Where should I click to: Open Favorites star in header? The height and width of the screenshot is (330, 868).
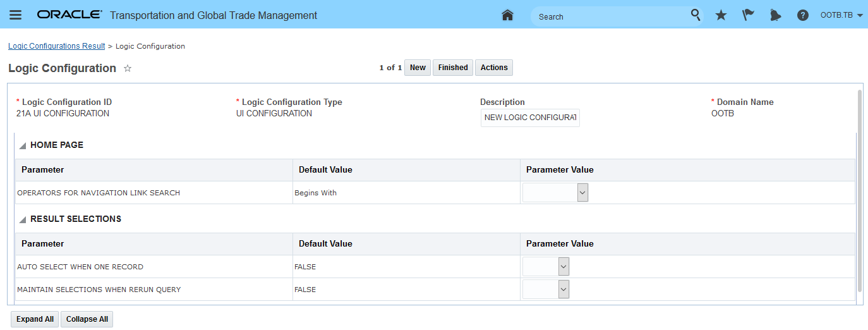pos(721,15)
